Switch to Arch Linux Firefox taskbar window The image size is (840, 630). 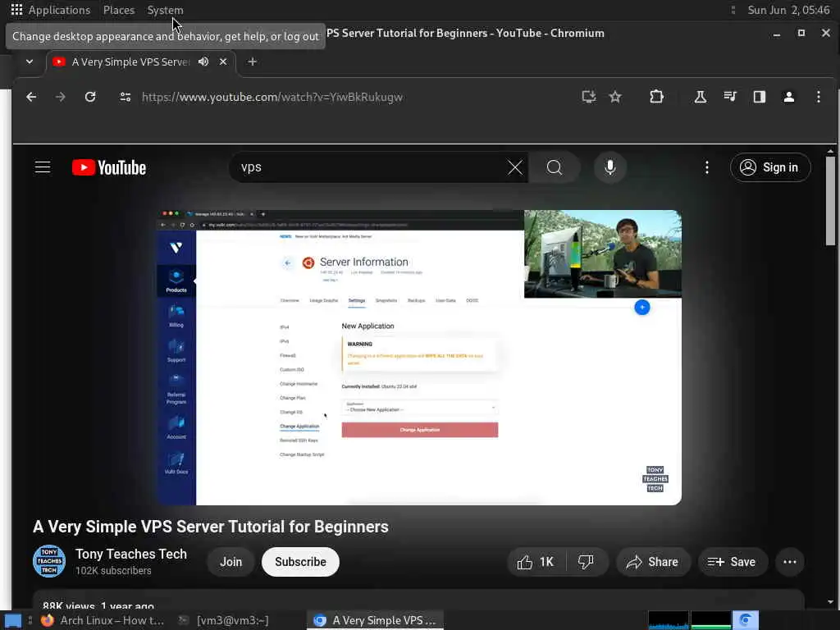(x=103, y=620)
